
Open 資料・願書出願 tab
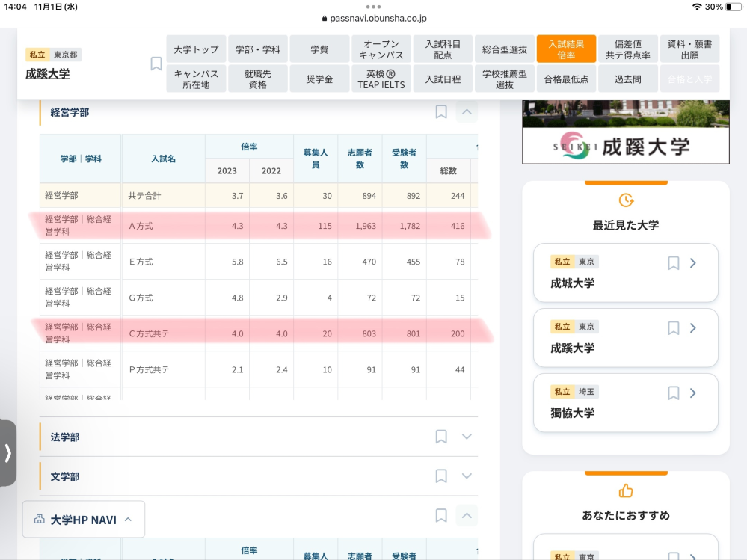[689, 49]
